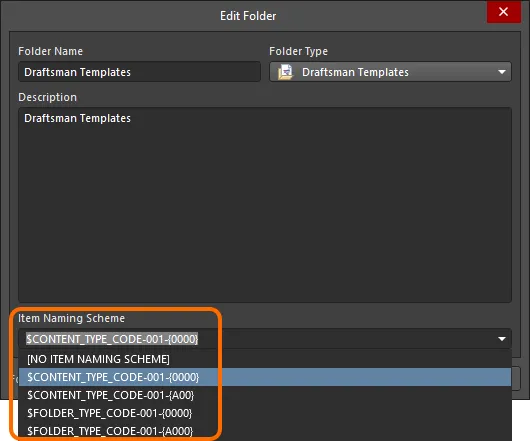Click the Item Naming Scheme label
This screenshot has width=530, height=441.
71,318
